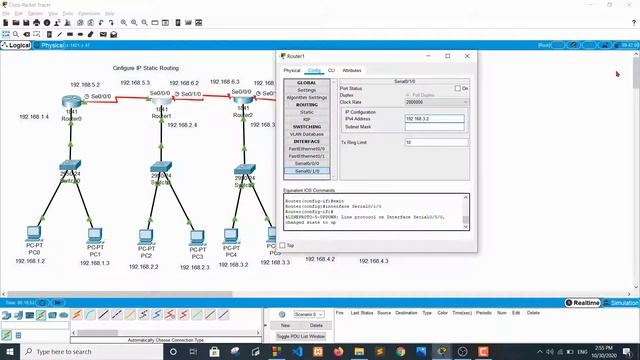Screen dimensions: 640x360
Task: Switch to Physical workspace tab
Action: coord(49,45)
